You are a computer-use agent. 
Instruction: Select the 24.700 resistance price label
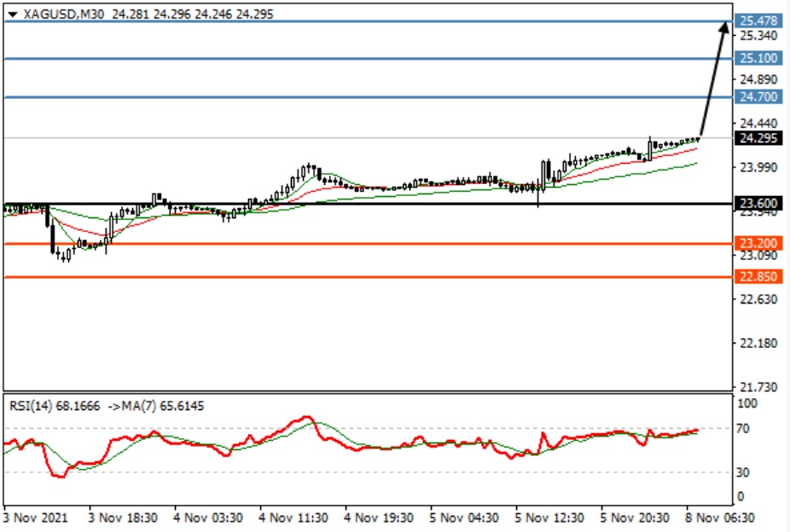759,96
